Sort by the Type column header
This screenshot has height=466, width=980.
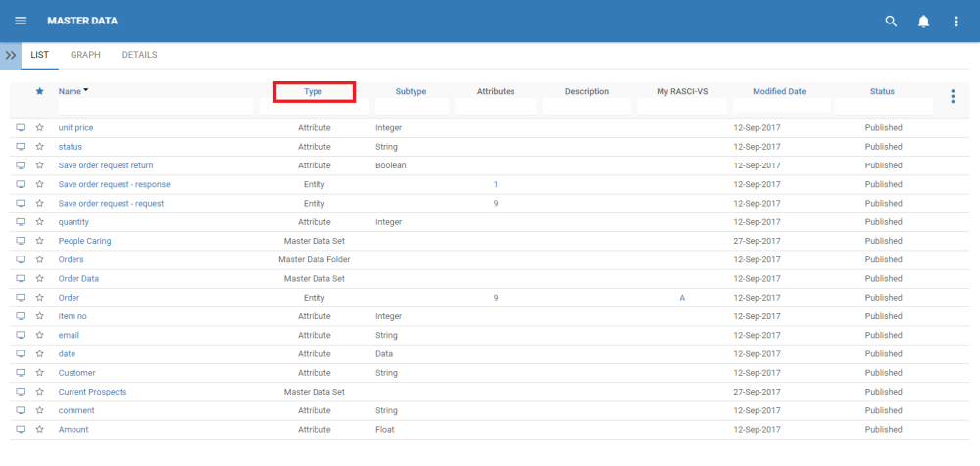coord(314,91)
